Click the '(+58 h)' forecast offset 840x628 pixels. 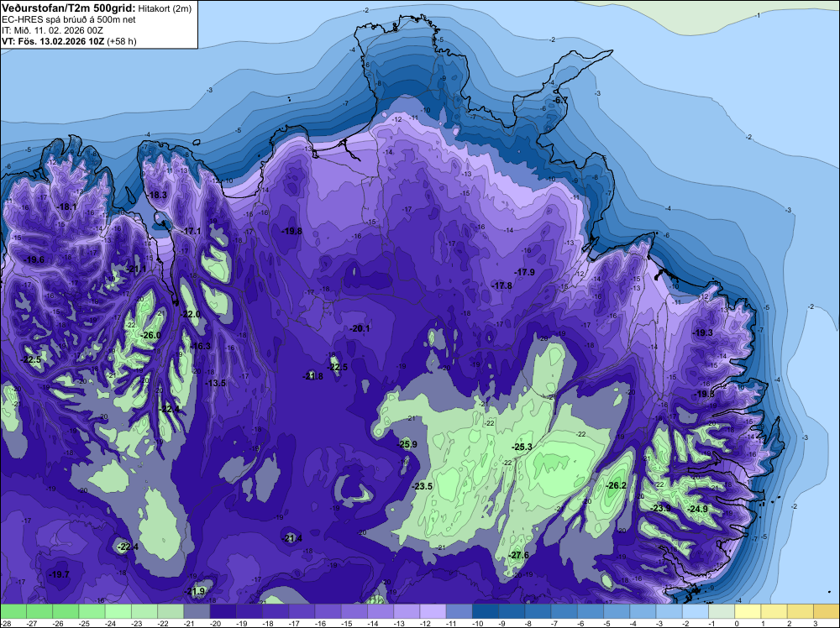[122, 41]
